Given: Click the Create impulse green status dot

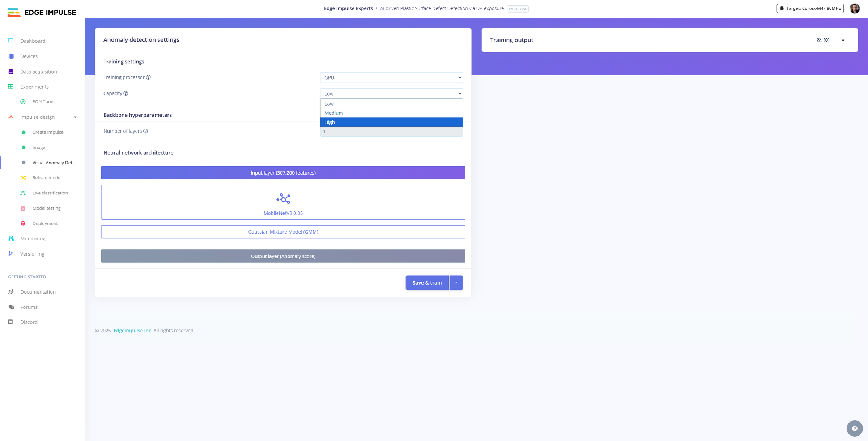Looking at the screenshot, I should click(x=24, y=132).
